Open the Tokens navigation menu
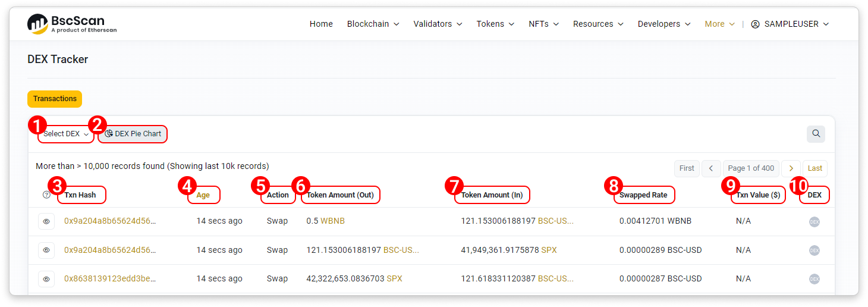 click(x=495, y=24)
